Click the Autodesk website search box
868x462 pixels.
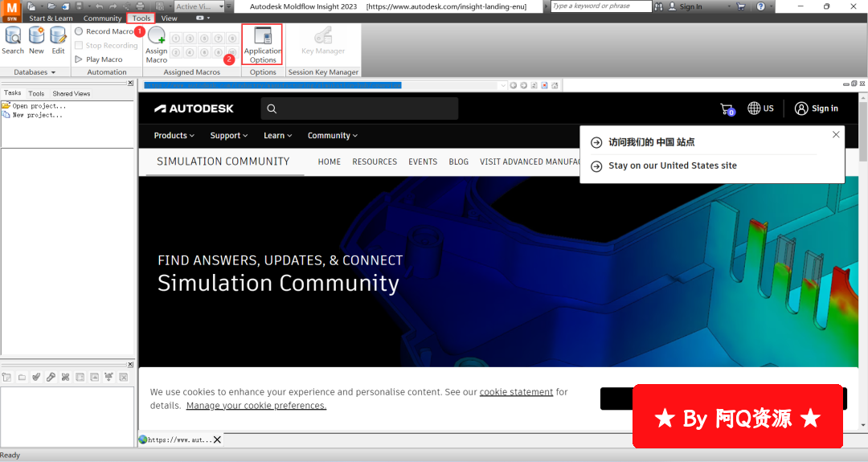coord(359,109)
